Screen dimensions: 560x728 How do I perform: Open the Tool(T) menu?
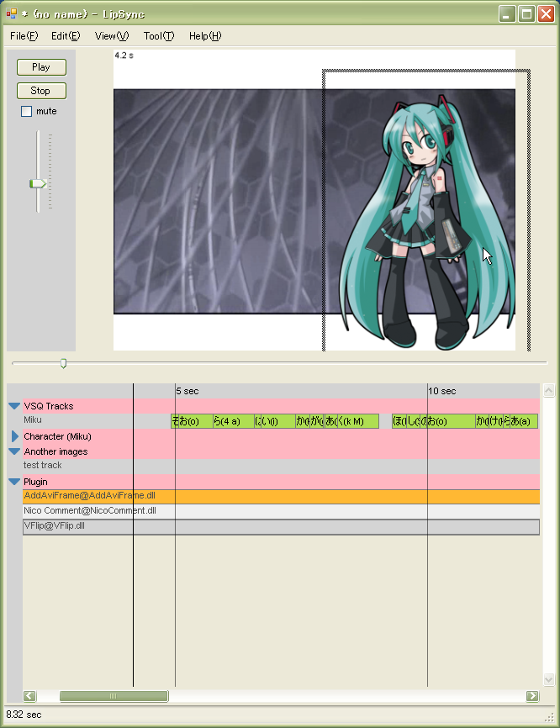[x=159, y=36]
